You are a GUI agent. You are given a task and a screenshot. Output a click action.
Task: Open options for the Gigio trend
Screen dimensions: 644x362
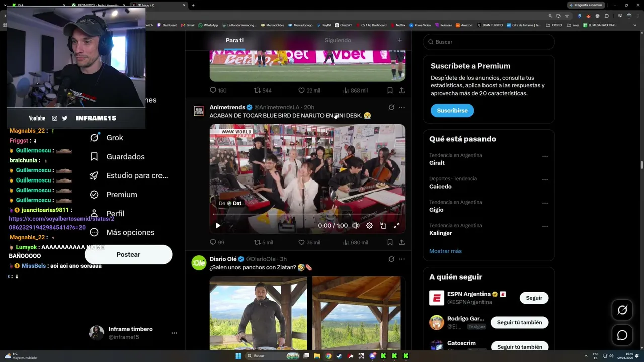tap(545, 203)
